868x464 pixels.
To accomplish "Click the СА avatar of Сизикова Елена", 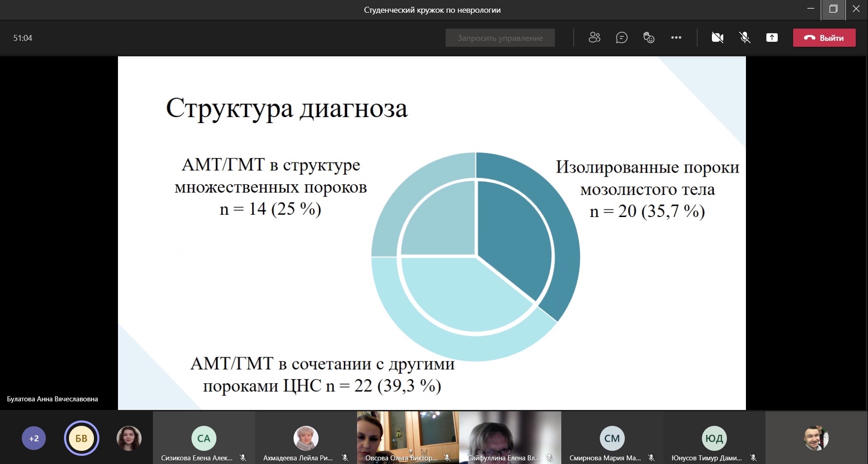I will [204, 438].
